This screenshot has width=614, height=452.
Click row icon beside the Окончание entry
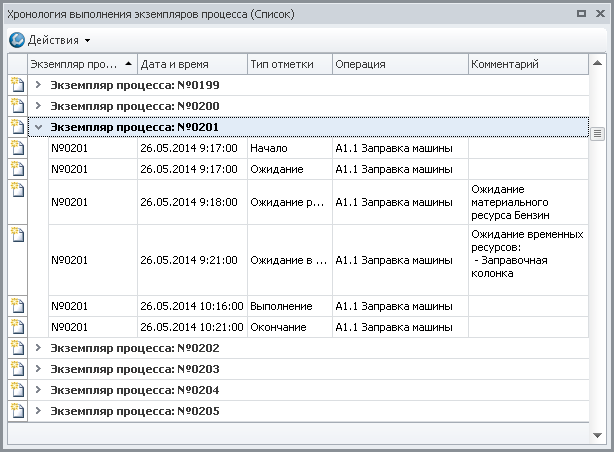click(17, 327)
